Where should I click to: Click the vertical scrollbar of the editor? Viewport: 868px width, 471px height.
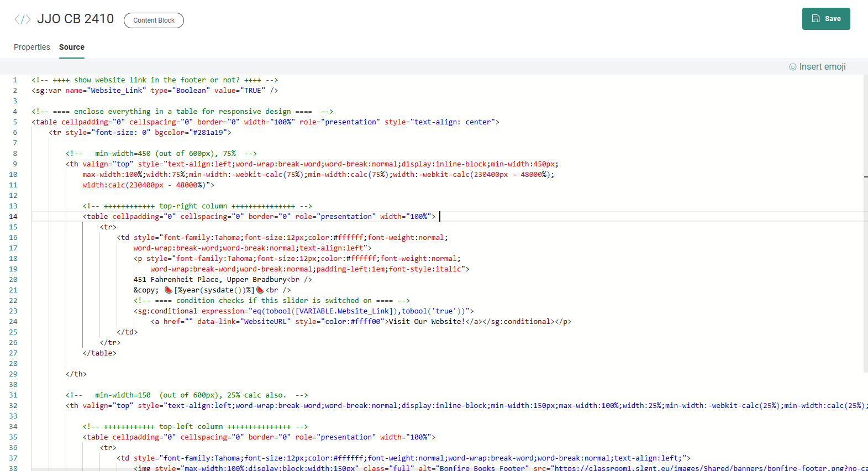click(865, 221)
